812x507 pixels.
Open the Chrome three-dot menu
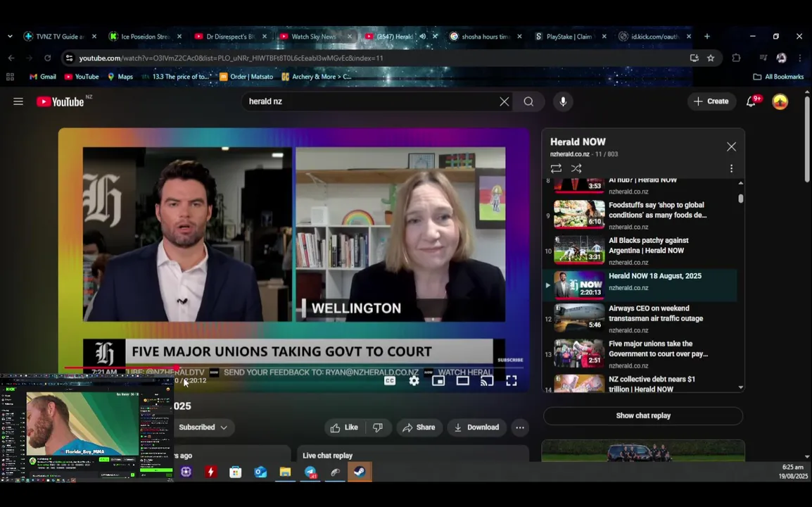coord(800,58)
